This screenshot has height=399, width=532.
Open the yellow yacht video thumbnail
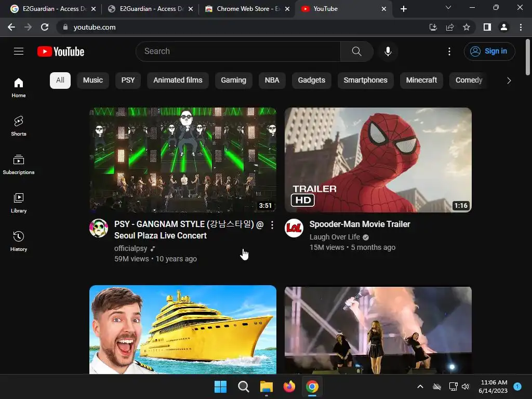[183, 329]
